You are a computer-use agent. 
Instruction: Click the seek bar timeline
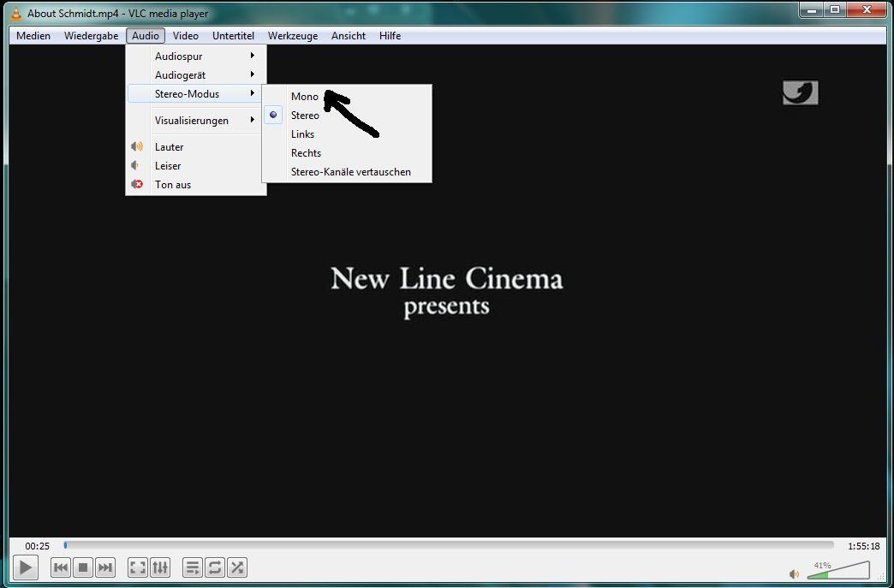click(449, 545)
